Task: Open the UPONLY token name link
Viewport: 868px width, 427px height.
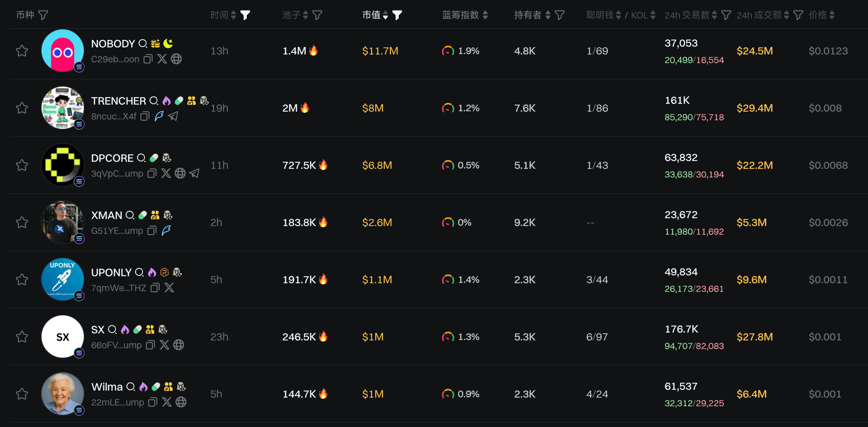Action: (x=111, y=273)
